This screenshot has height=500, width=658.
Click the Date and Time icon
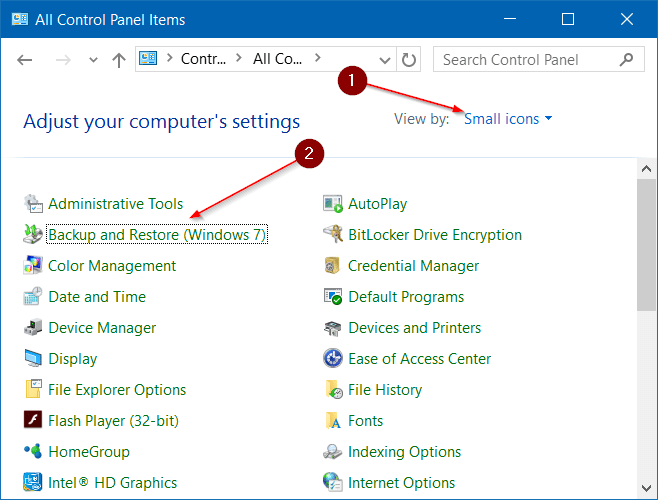(x=33, y=296)
